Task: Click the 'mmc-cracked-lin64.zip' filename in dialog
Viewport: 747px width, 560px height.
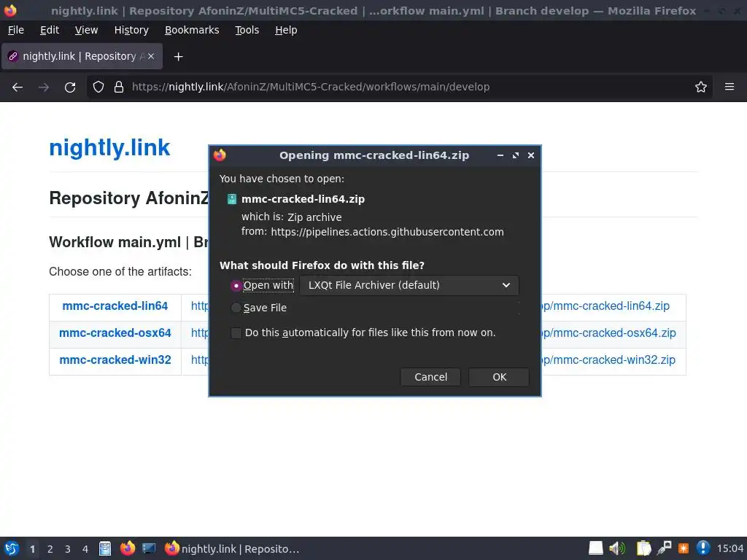Action: (x=303, y=199)
